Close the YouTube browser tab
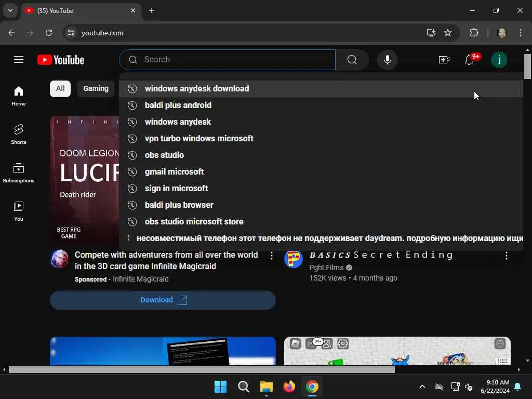Screen dimensions: 532x399 (133, 10)
